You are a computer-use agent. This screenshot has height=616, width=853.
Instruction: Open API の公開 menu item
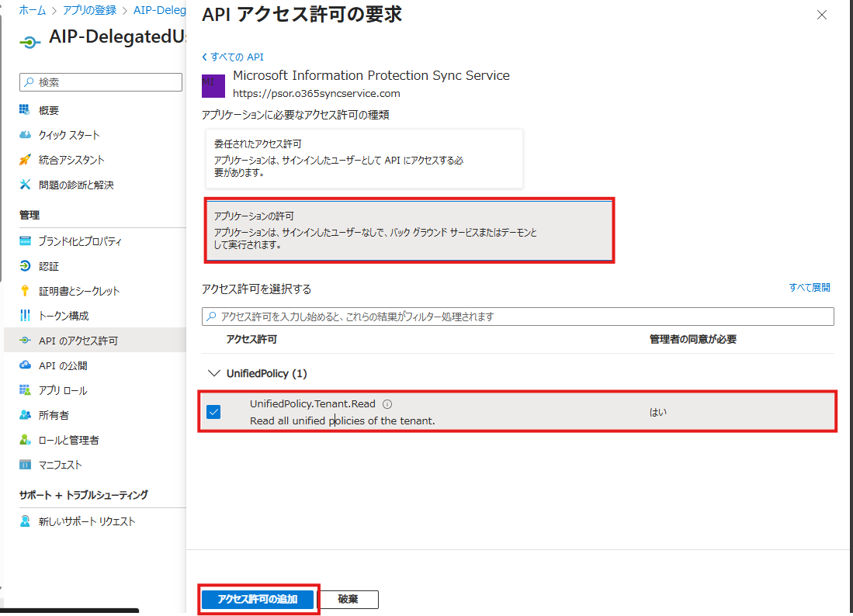[x=63, y=366]
